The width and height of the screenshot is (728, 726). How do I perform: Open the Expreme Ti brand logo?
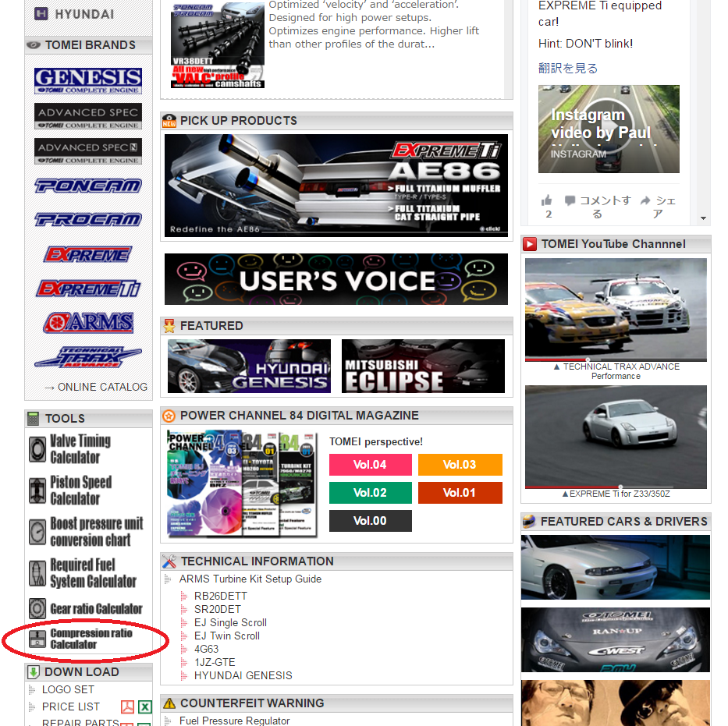click(87, 289)
